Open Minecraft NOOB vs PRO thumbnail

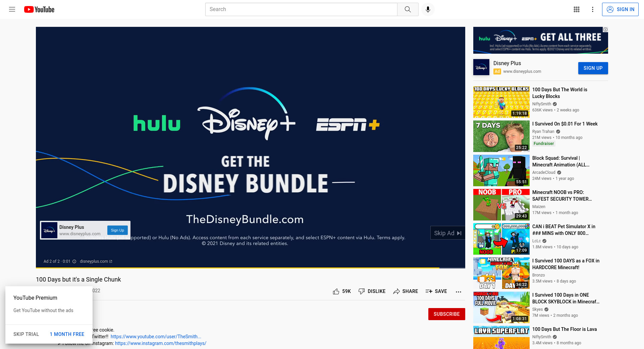click(x=501, y=205)
